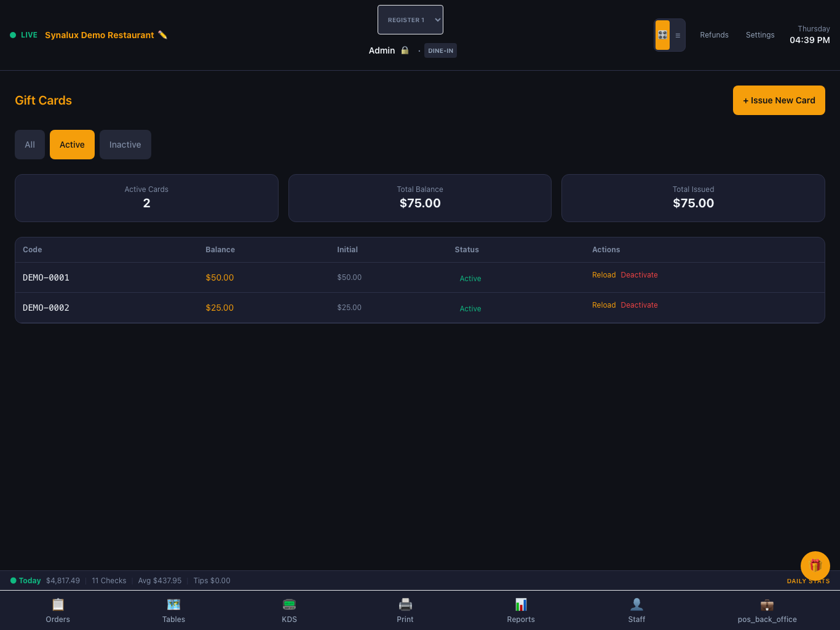The image size is (840, 630).
Task: Expand the Daily Stats panel
Action: pos(808,581)
